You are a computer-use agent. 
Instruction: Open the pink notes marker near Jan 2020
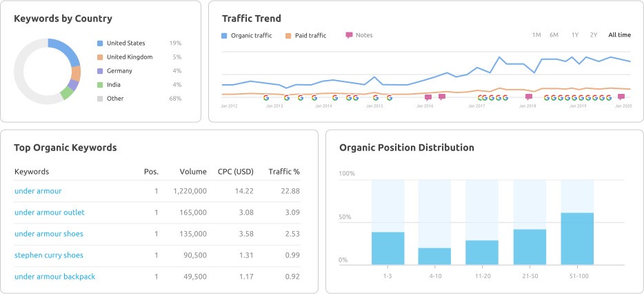coord(621,97)
